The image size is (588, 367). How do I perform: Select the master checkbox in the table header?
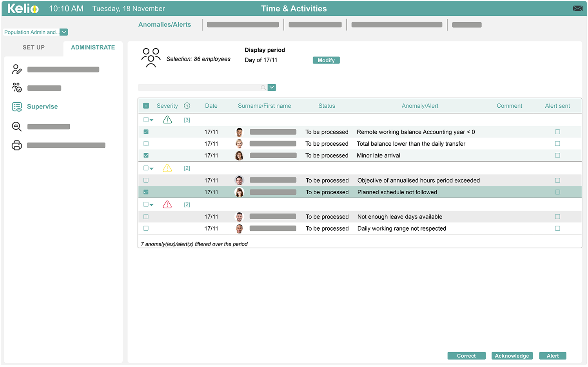pyautogui.click(x=146, y=105)
